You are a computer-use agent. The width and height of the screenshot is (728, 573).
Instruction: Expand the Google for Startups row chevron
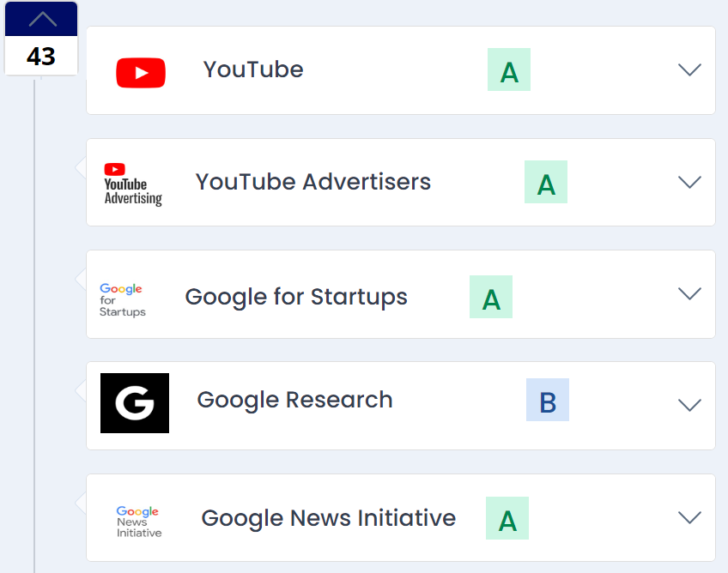[x=689, y=293]
